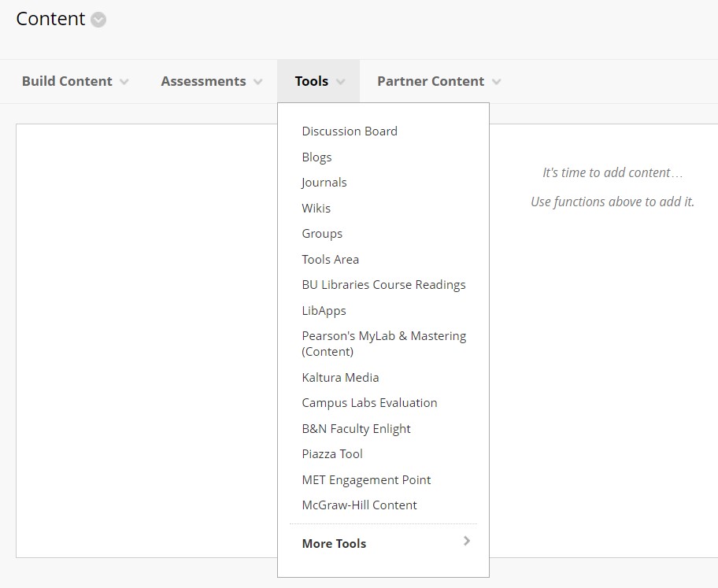This screenshot has width=718, height=588.
Task: Choose B&N Faculty Enlight item
Action: pos(357,429)
